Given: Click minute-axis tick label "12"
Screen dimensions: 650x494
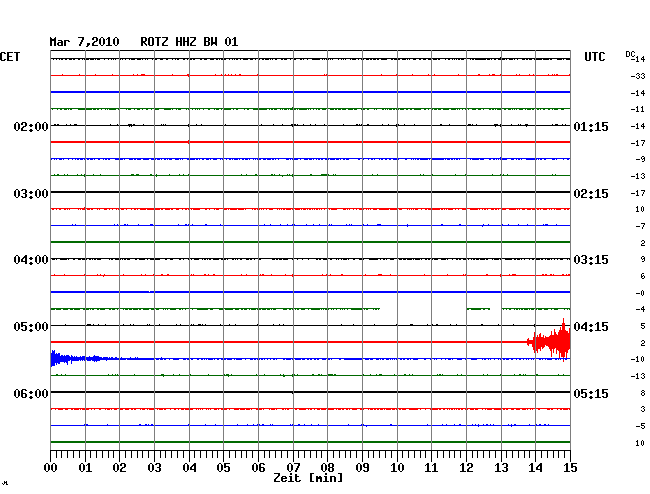Looking at the screenshot, I should [466, 467].
